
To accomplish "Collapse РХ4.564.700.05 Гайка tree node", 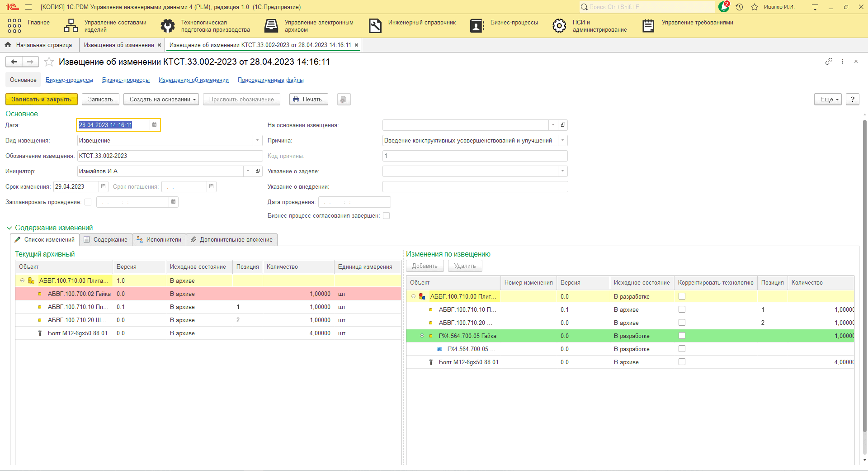I will click(x=422, y=336).
